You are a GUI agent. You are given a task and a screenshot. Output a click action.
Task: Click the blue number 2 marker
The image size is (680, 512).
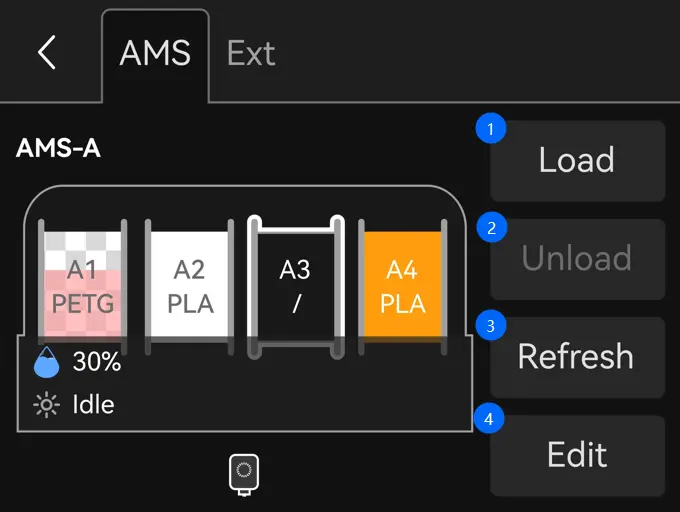coord(491,228)
